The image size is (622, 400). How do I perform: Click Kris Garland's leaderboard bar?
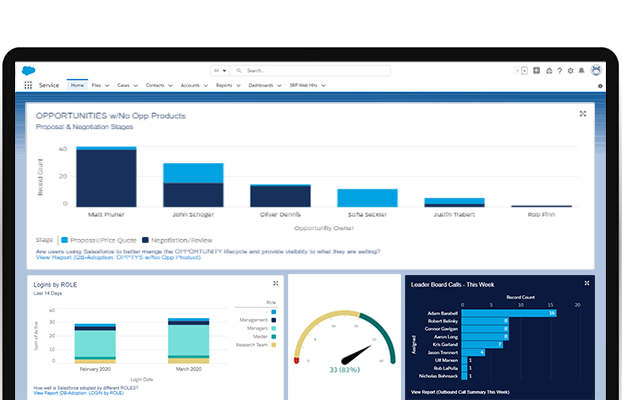(x=482, y=344)
